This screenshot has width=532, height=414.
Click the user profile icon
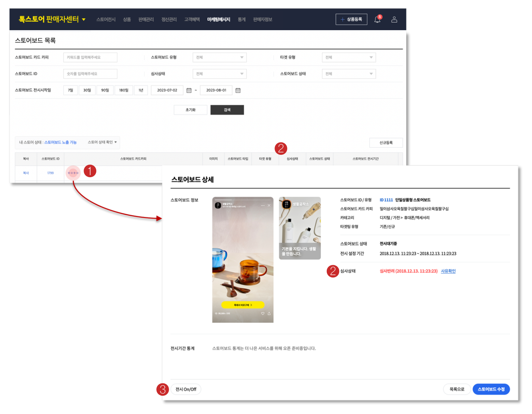394,19
